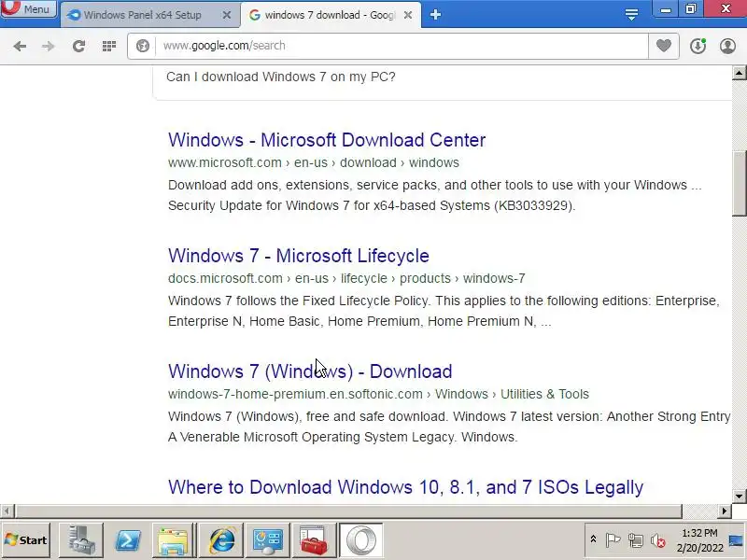Image resolution: width=747 pixels, height=560 pixels.
Task: Open Speed Dial grid icon
Action: [109, 46]
